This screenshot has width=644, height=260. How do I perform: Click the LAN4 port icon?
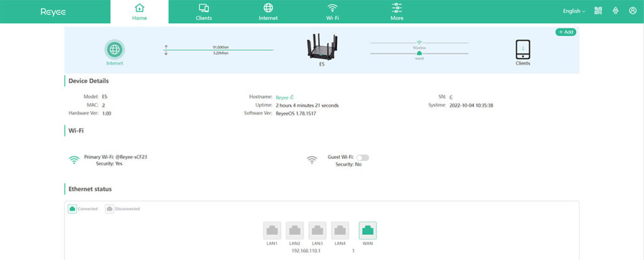click(340, 230)
